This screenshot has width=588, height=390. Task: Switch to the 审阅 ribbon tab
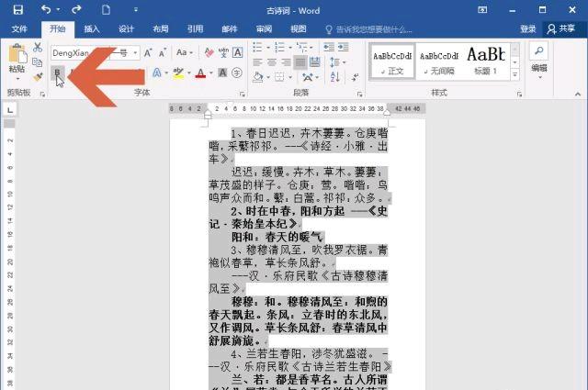tap(264, 28)
